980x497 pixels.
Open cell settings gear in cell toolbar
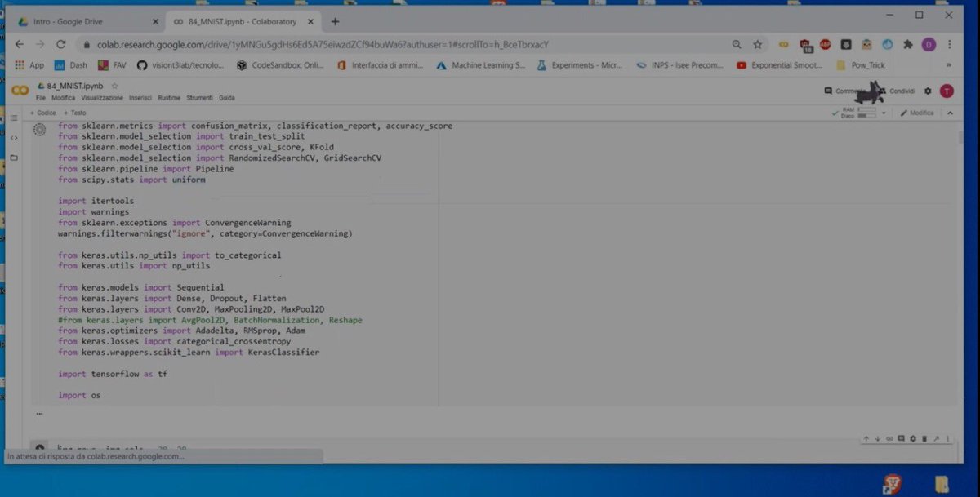pyautogui.click(x=913, y=439)
